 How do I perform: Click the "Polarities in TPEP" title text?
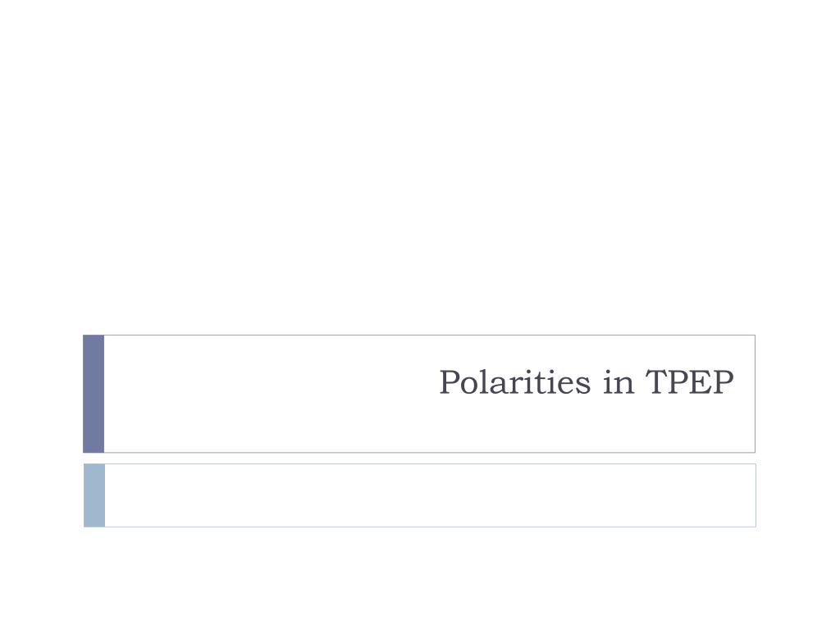coord(586,382)
